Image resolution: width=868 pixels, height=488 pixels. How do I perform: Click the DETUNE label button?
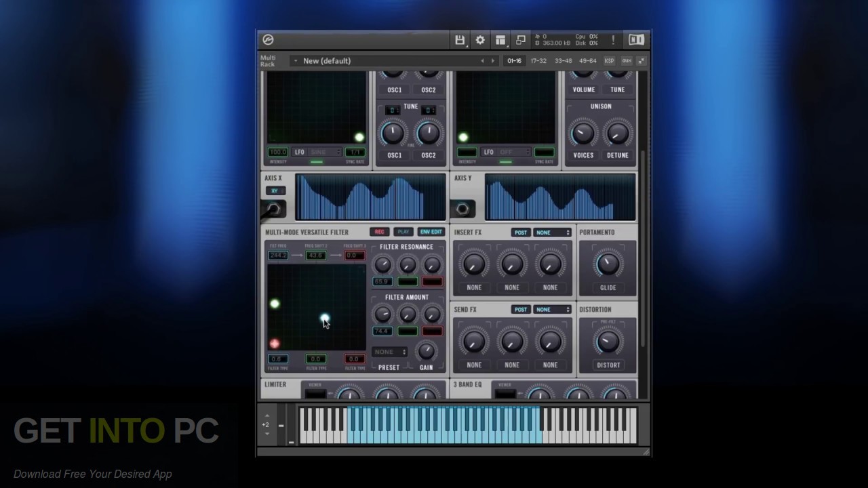(x=618, y=155)
